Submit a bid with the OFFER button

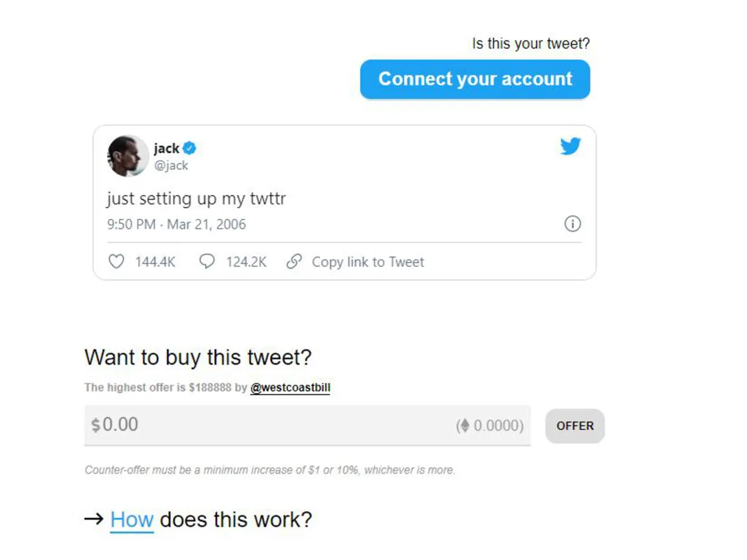574,426
